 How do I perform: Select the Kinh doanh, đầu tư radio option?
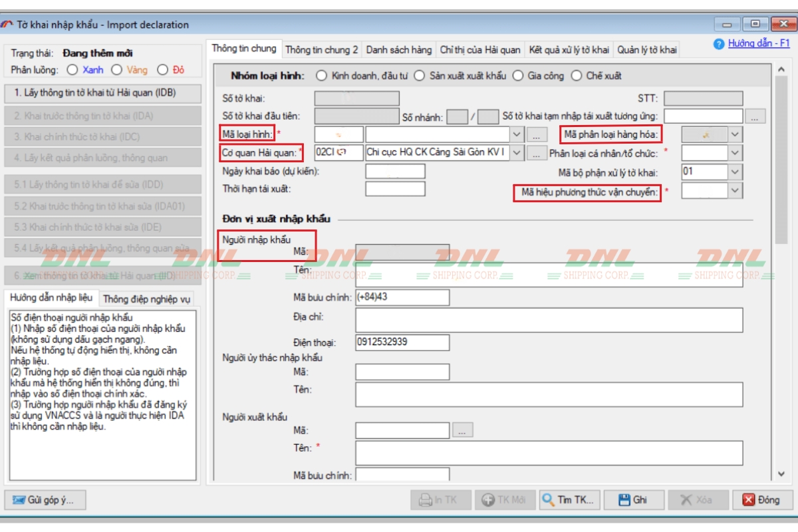pos(321,76)
